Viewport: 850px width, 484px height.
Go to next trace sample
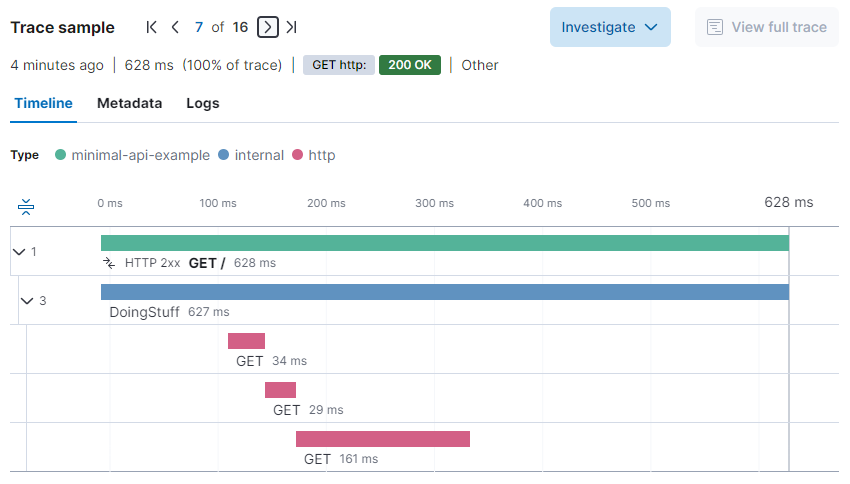(267, 27)
